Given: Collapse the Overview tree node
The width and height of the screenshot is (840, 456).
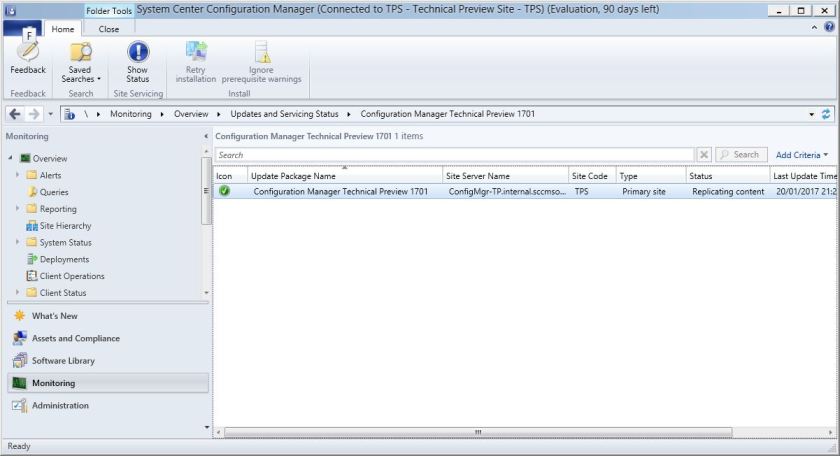Looking at the screenshot, I should [x=10, y=158].
